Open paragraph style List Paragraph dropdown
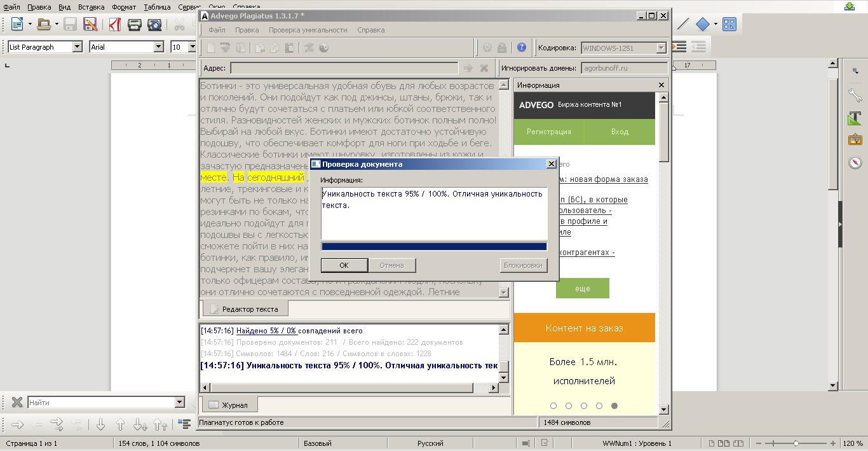Image resolution: width=868 pixels, height=451 pixels. [78, 46]
